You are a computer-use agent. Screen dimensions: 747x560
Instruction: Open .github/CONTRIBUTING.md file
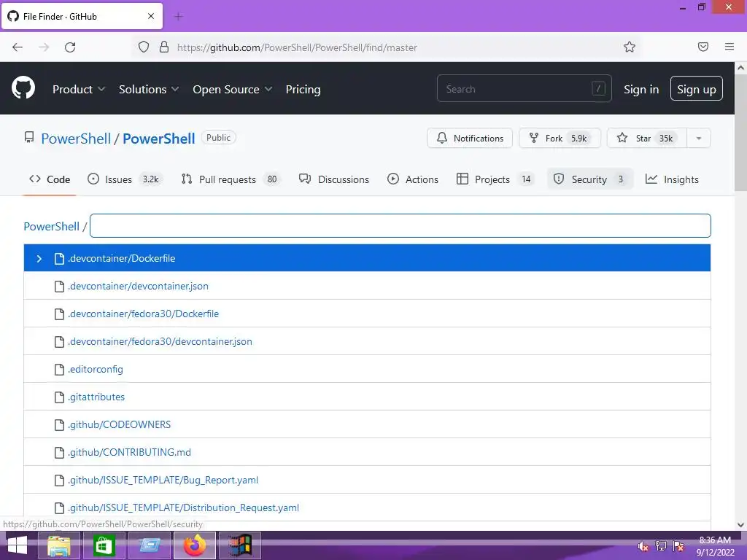(x=129, y=452)
